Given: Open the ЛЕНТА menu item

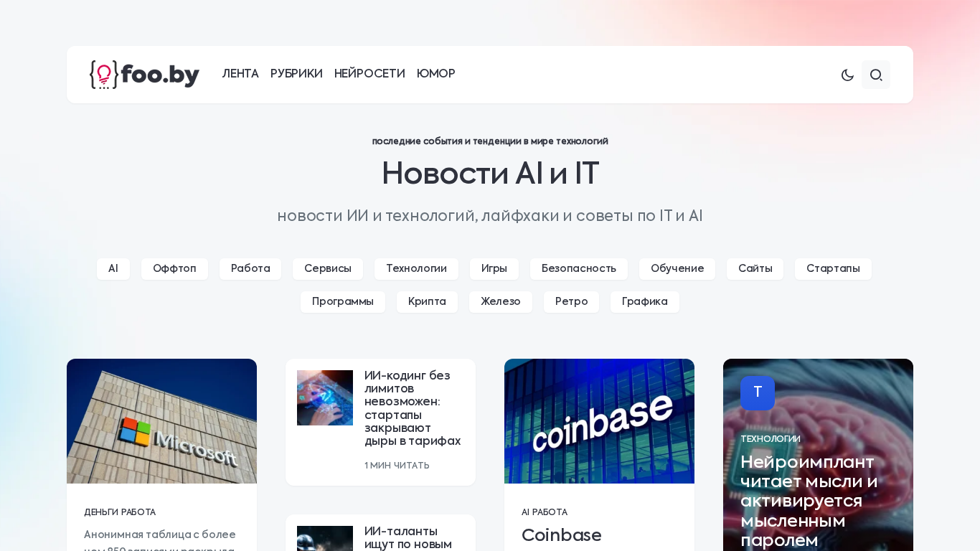Looking at the screenshot, I should pos(240,74).
